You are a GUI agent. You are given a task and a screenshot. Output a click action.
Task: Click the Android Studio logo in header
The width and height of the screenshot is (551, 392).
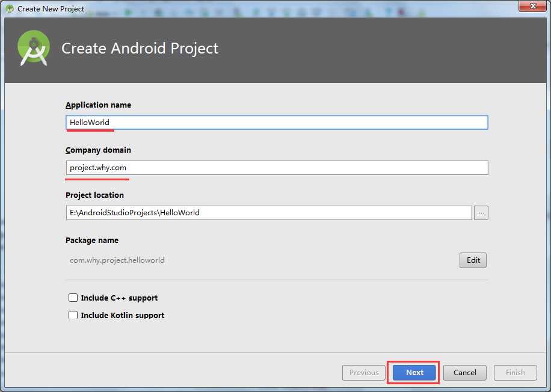(x=34, y=48)
